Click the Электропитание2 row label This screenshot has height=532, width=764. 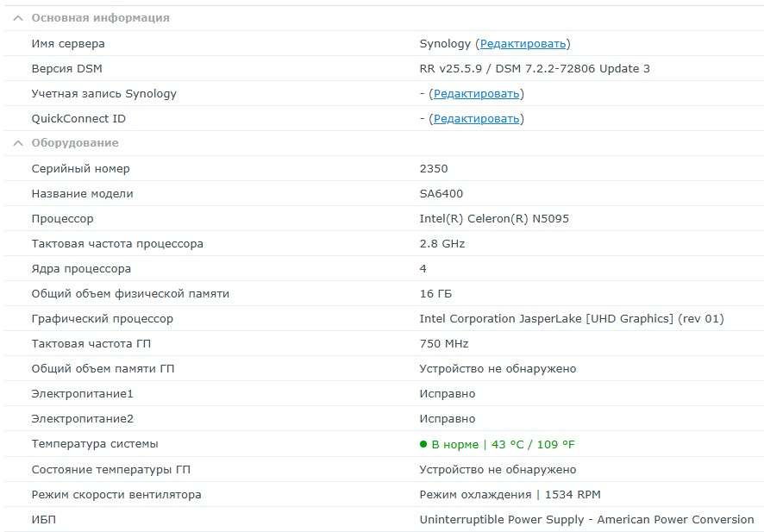click(x=82, y=418)
